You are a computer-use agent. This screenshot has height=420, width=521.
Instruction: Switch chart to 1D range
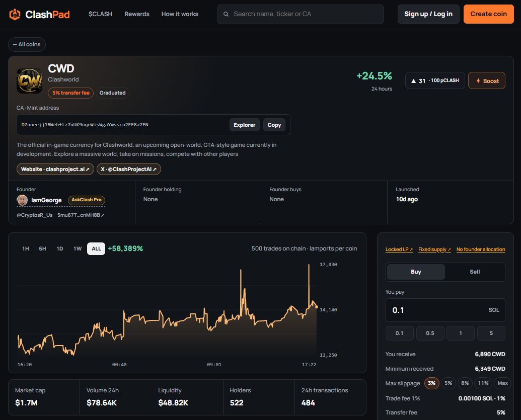pyautogui.click(x=60, y=248)
